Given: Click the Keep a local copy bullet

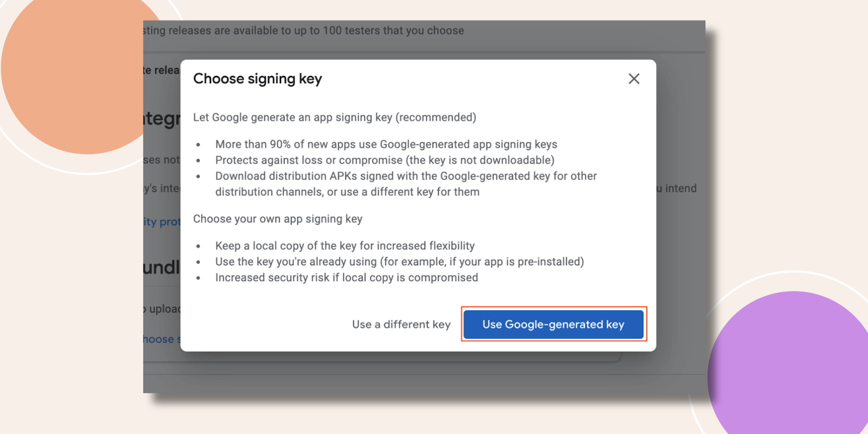Looking at the screenshot, I should click(x=345, y=246).
